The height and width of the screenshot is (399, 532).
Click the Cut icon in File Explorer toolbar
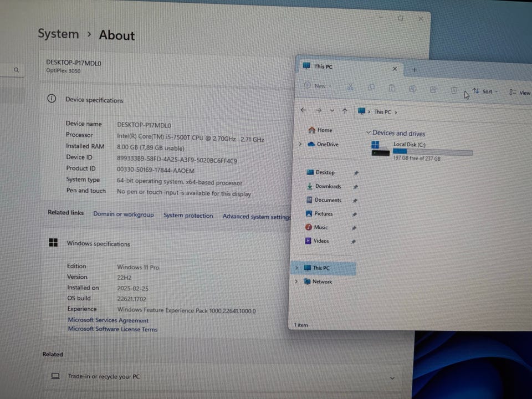pyautogui.click(x=350, y=86)
